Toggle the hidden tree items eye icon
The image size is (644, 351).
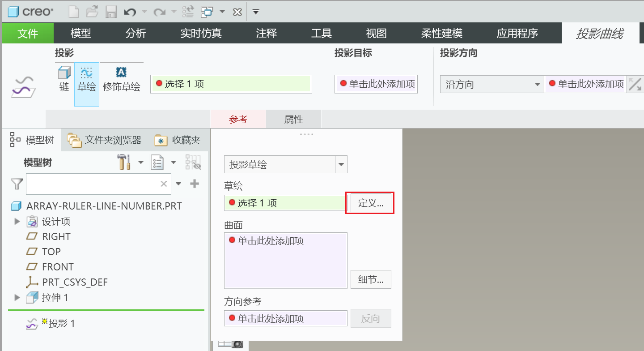[x=193, y=163]
